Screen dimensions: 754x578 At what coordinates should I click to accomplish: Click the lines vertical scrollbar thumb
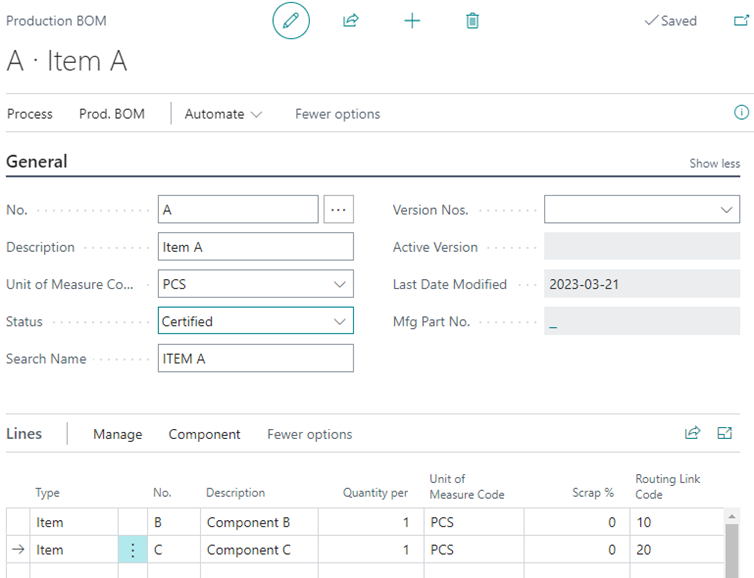click(731, 551)
